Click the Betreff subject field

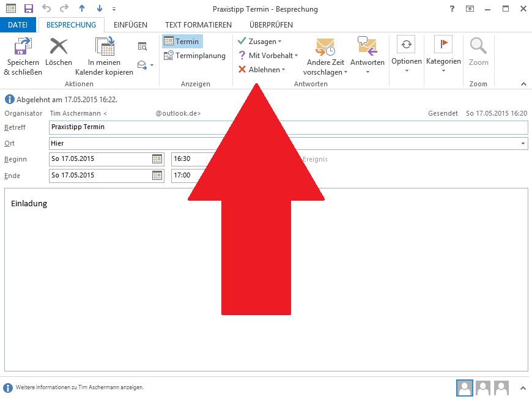click(287, 127)
